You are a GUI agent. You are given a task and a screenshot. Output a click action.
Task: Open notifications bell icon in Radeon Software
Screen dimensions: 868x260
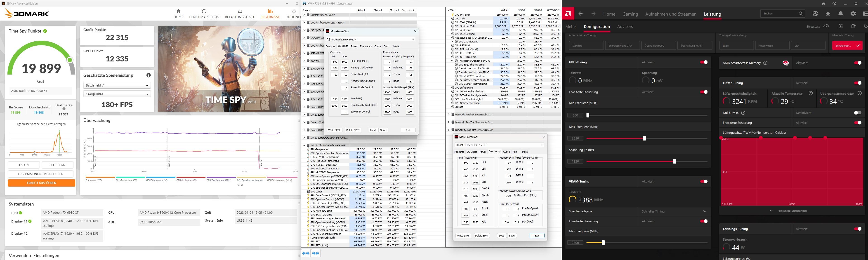pos(841,14)
